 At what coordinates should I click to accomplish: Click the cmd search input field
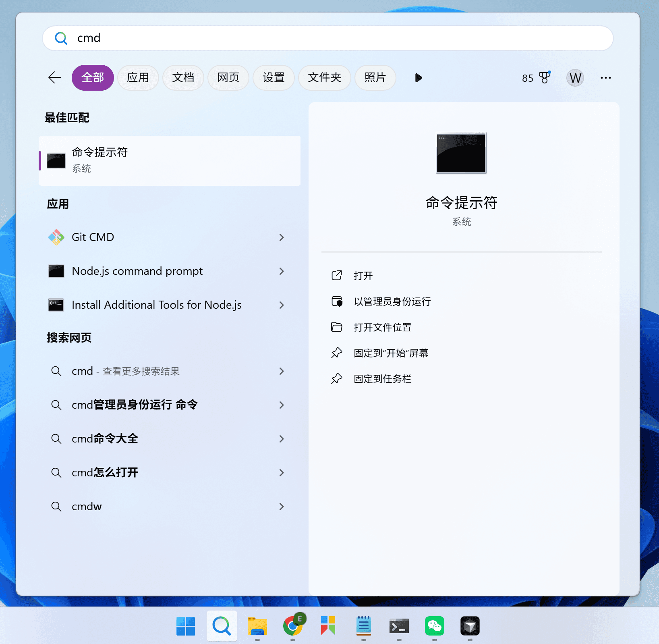tap(327, 38)
